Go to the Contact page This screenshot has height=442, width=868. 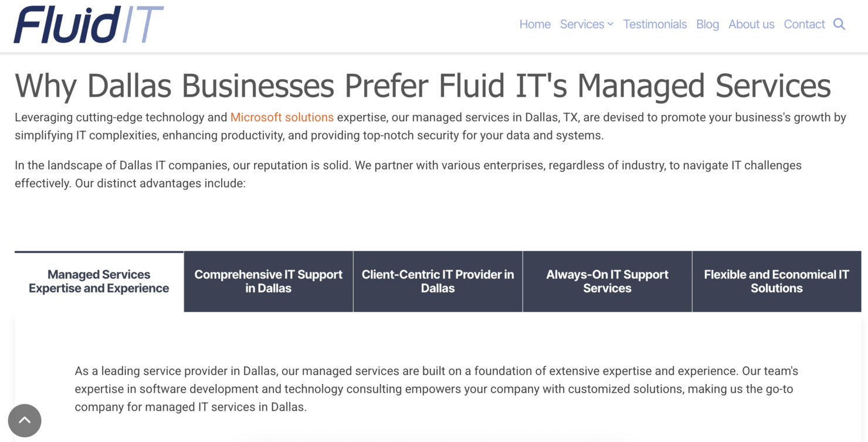(804, 24)
